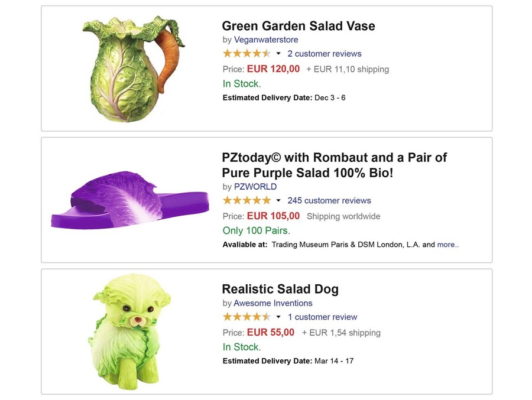Viewport: 532px width, 400px height.
Task: Open the 2 customer reviews link
Action: 324,54
